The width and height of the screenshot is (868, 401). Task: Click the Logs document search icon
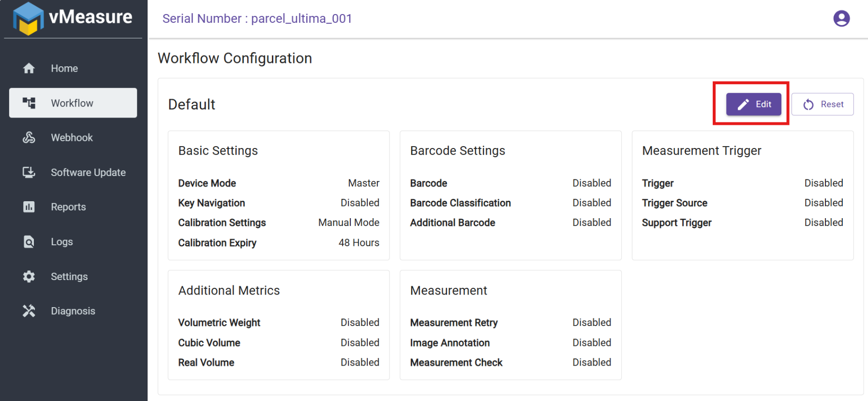point(29,241)
